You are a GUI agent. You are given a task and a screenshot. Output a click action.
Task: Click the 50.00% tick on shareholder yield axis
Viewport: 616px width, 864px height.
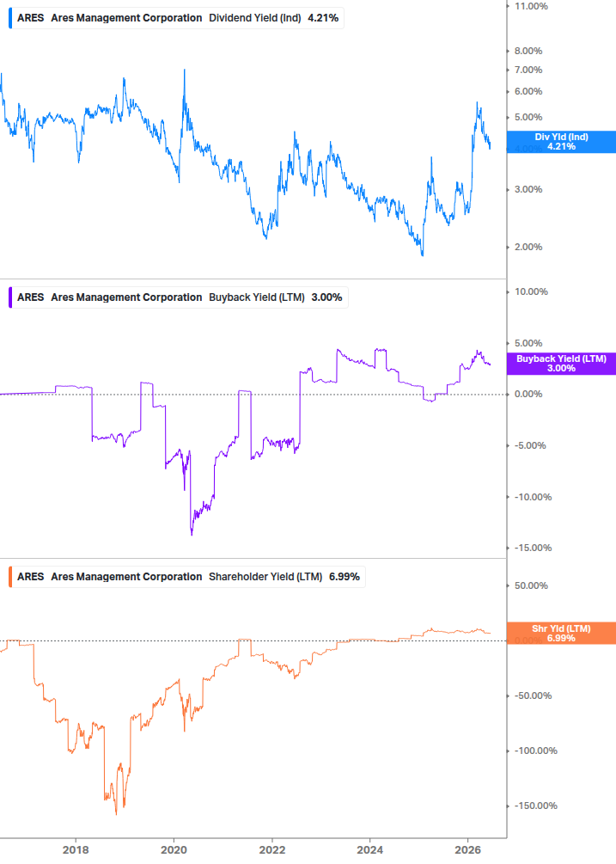pyautogui.click(x=531, y=585)
